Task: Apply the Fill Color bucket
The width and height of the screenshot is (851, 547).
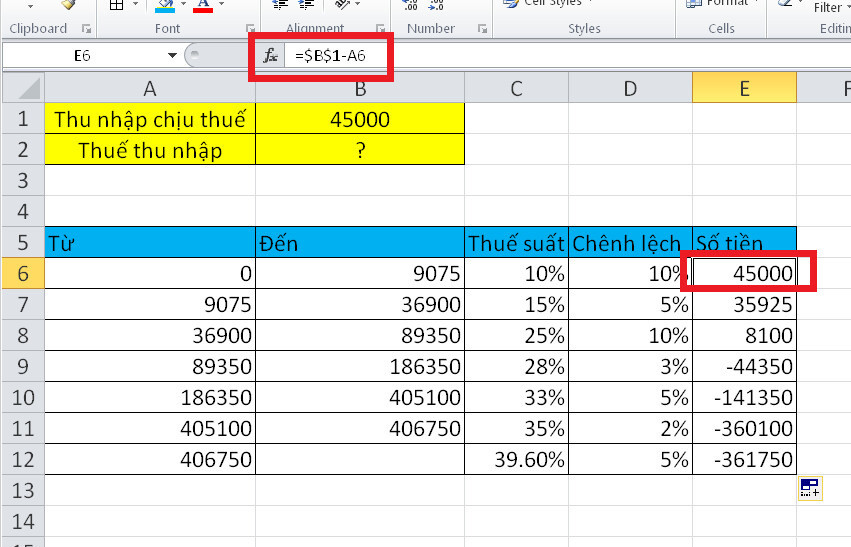Action: (x=165, y=5)
